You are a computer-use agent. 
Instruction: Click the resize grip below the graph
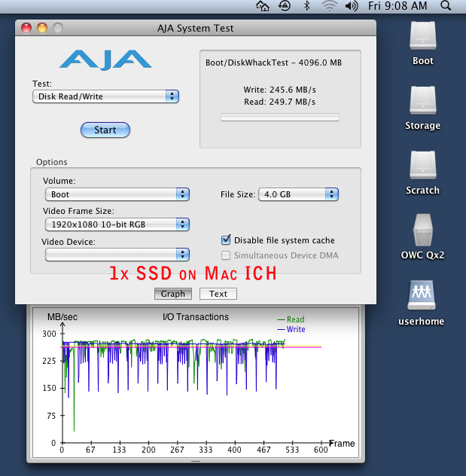[196, 461]
